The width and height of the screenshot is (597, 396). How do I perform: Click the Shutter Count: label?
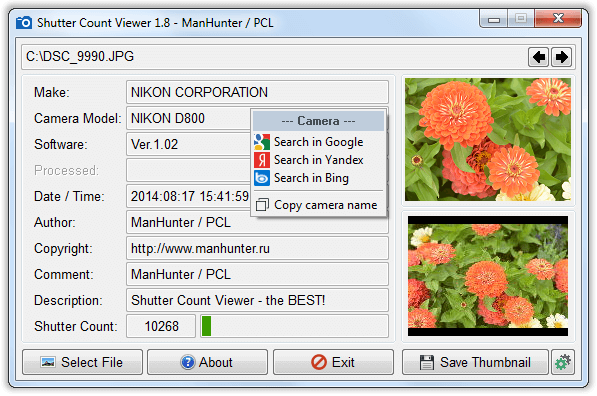click(x=76, y=326)
